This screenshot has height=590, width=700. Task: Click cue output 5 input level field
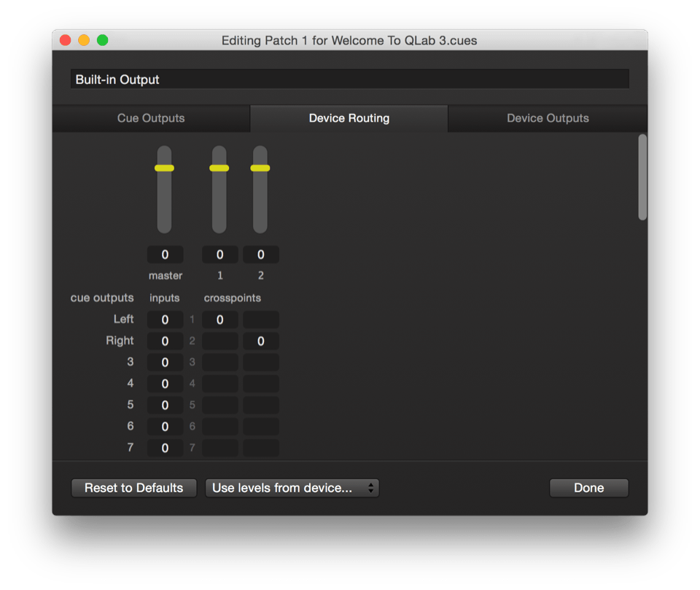165,405
